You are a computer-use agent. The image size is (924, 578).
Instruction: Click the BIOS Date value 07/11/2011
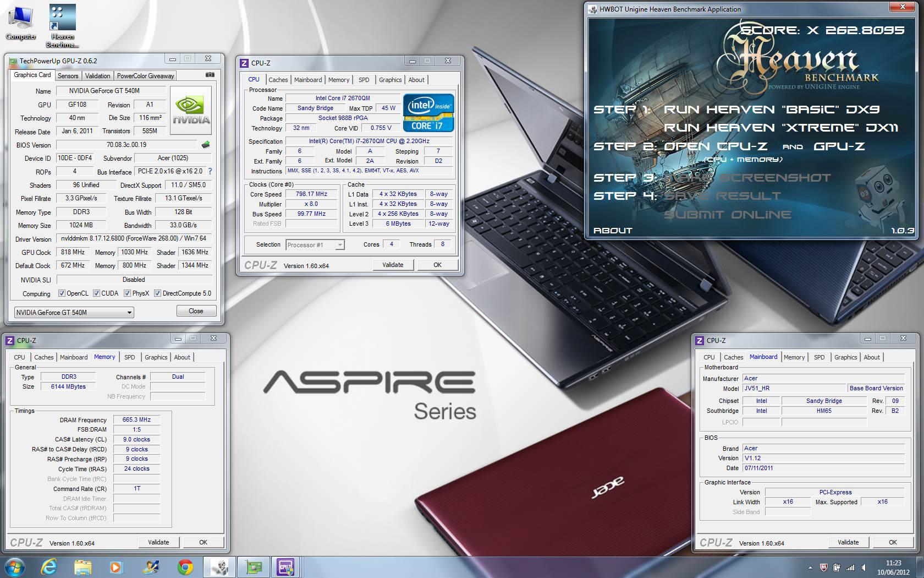823,468
